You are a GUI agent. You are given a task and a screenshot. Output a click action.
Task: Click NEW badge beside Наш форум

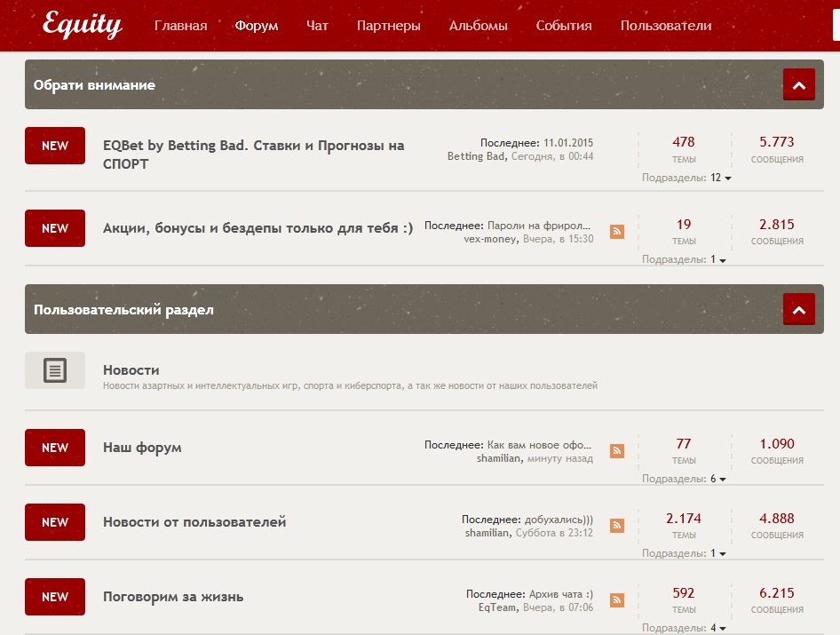55,448
